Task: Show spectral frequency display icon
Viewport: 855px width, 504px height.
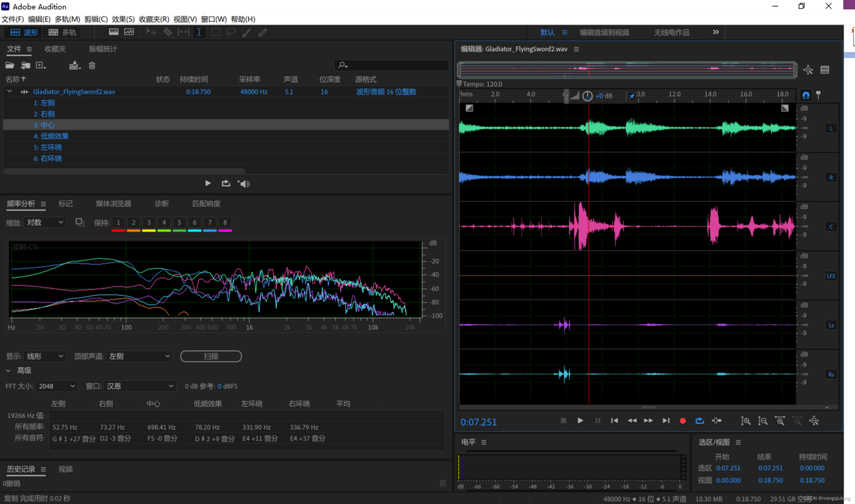Action: click(x=113, y=32)
